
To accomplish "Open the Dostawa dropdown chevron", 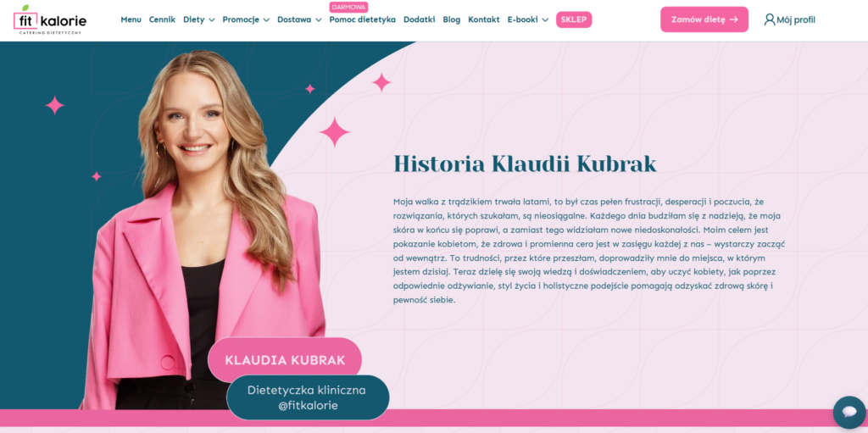I will pos(319,20).
